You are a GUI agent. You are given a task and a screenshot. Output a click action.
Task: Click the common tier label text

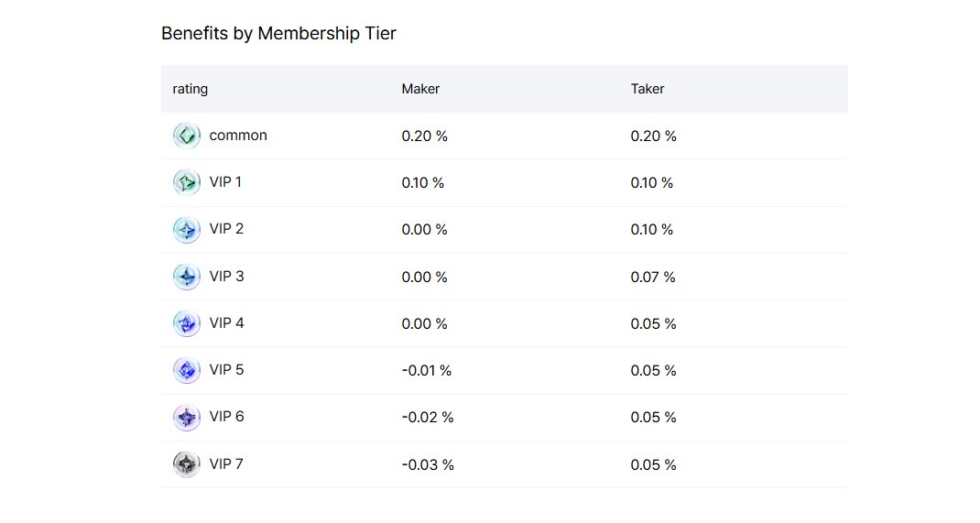pyautogui.click(x=238, y=136)
